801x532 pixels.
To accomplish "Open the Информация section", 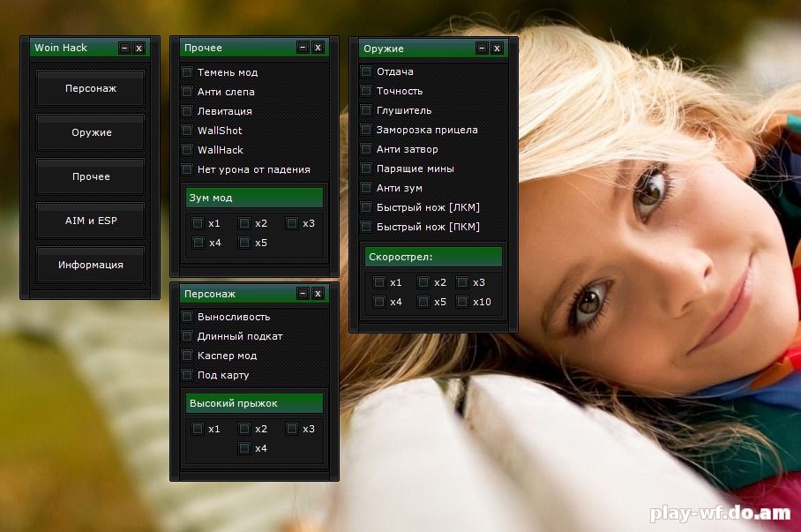I will pyautogui.click(x=90, y=265).
